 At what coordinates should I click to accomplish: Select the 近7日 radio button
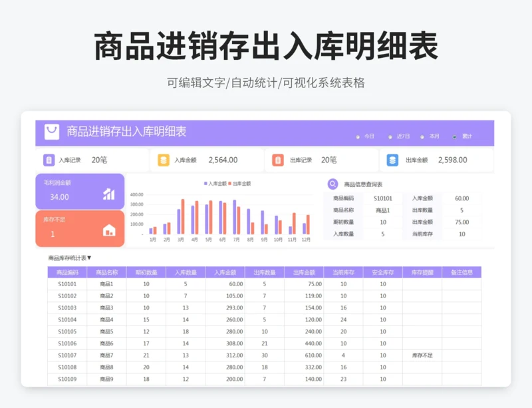pyautogui.click(x=390, y=137)
